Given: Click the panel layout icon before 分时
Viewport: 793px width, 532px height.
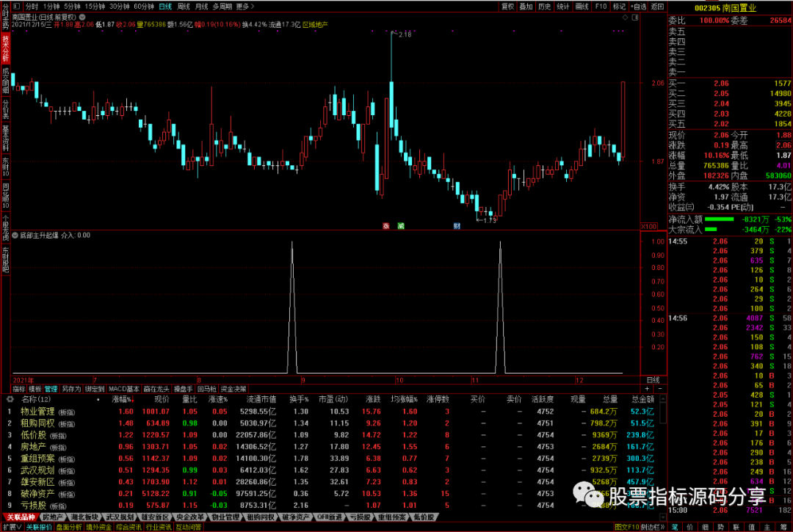Looking at the screenshot, I should (17, 7).
